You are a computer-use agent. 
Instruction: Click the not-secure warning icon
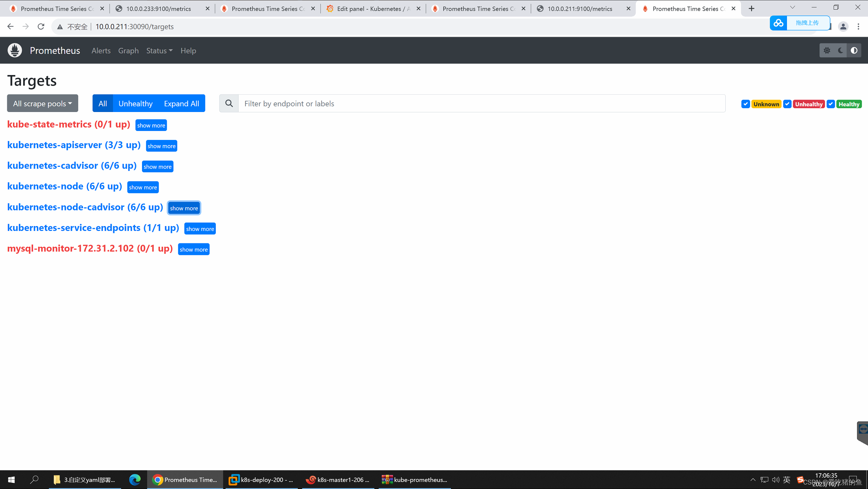coord(60,27)
